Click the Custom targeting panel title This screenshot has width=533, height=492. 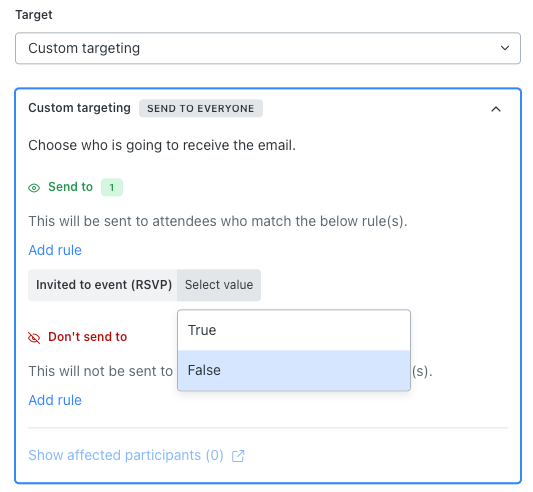click(79, 108)
